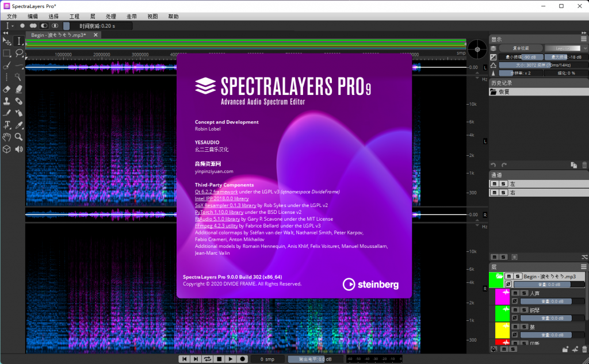Pick the Magic Wand tool
589x364 pixels.
coord(19,77)
